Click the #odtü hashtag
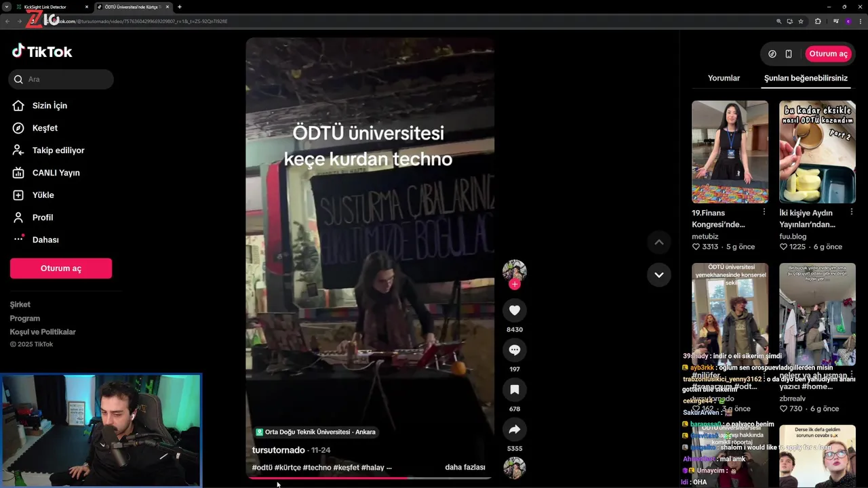 [x=262, y=468]
